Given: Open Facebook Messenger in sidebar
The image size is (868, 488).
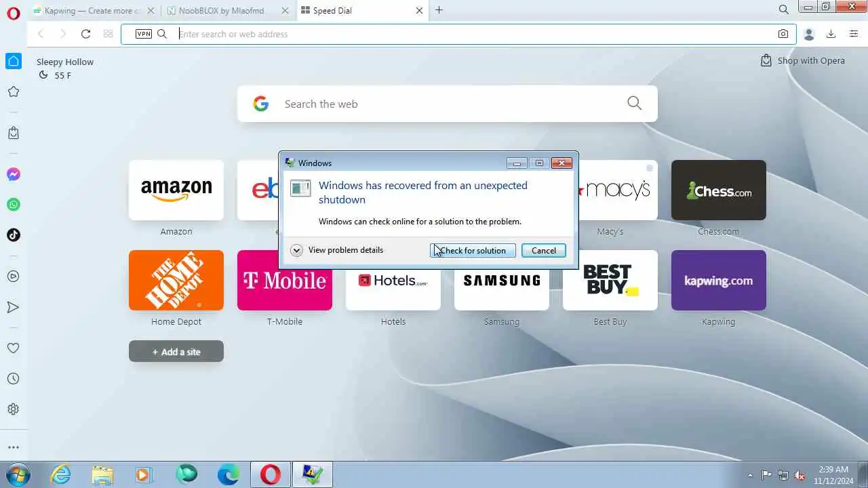Looking at the screenshot, I should point(14,174).
